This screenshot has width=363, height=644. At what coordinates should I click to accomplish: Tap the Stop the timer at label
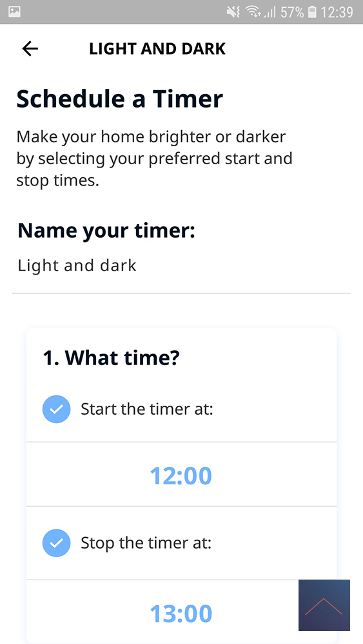pos(146,543)
